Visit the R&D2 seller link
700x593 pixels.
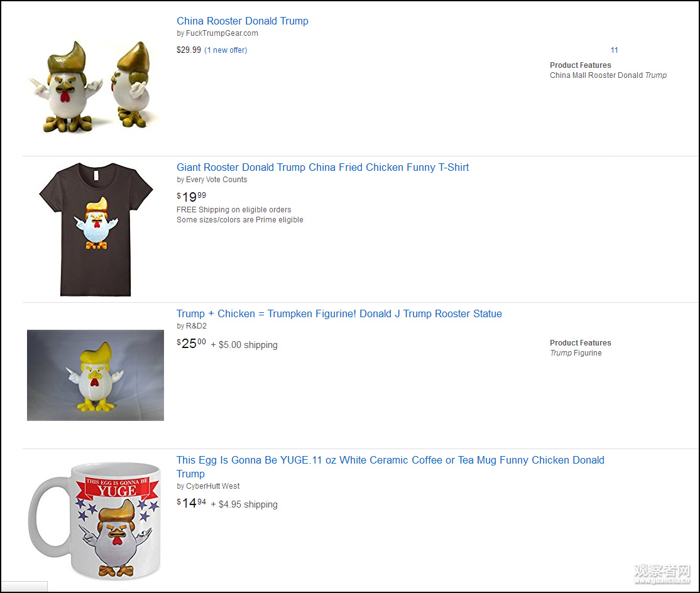click(196, 326)
